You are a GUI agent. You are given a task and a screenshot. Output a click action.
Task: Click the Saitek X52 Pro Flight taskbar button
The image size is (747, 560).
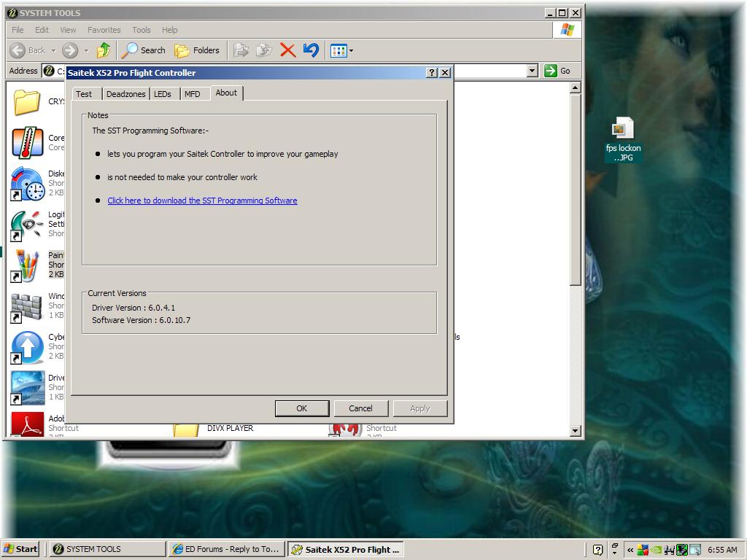(346, 549)
